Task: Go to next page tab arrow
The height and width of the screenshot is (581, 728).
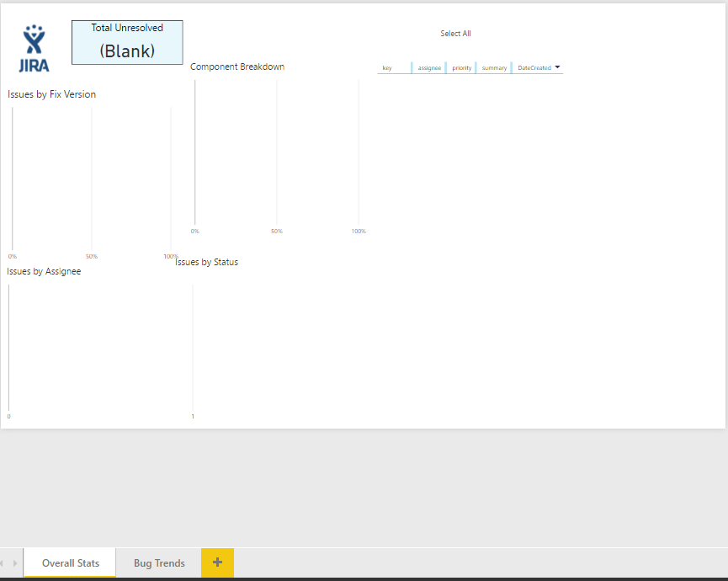Action: [15, 562]
